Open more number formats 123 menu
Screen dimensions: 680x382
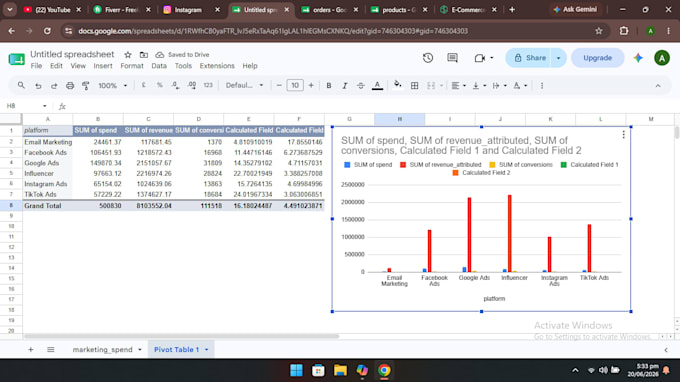click(208, 85)
